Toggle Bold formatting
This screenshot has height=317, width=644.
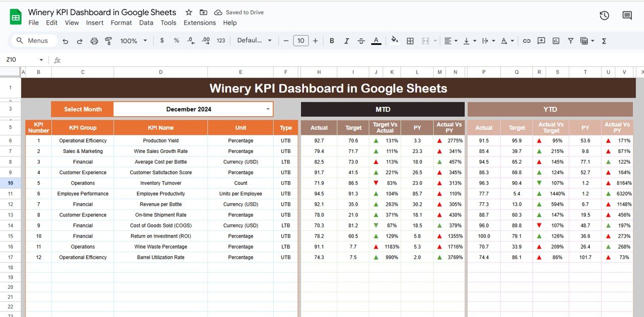pyautogui.click(x=332, y=41)
